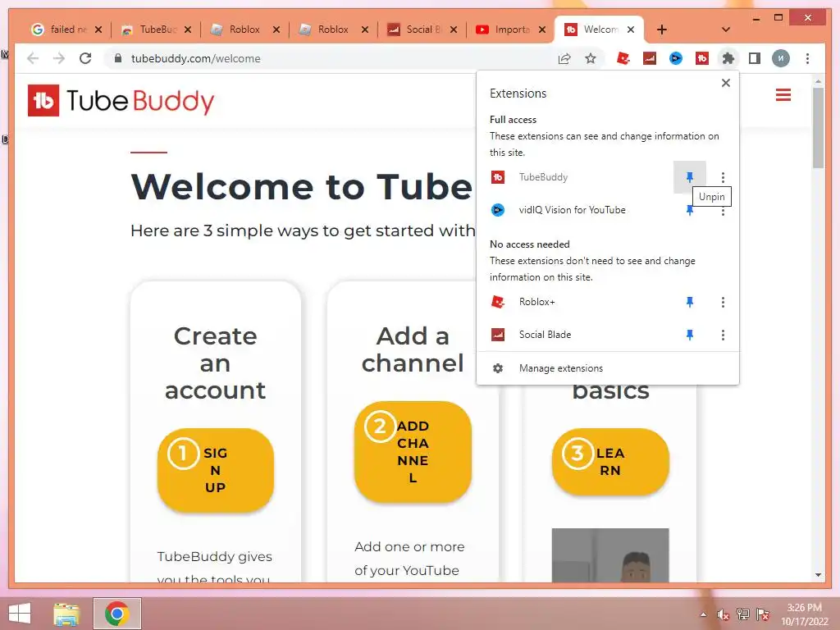Click the muted volume tray icon
This screenshot has width=840, height=630.
point(724,614)
